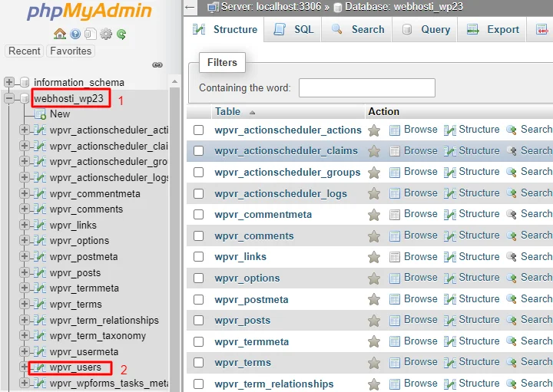Star the wpvr_posts table
Screen dimensions: 553x392
[x=374, y=321]
